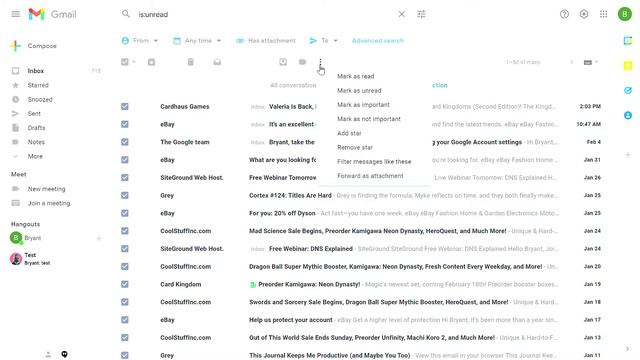Choose Add star from menu
This screenshot has height=360, width=640.
pos(349,133)
